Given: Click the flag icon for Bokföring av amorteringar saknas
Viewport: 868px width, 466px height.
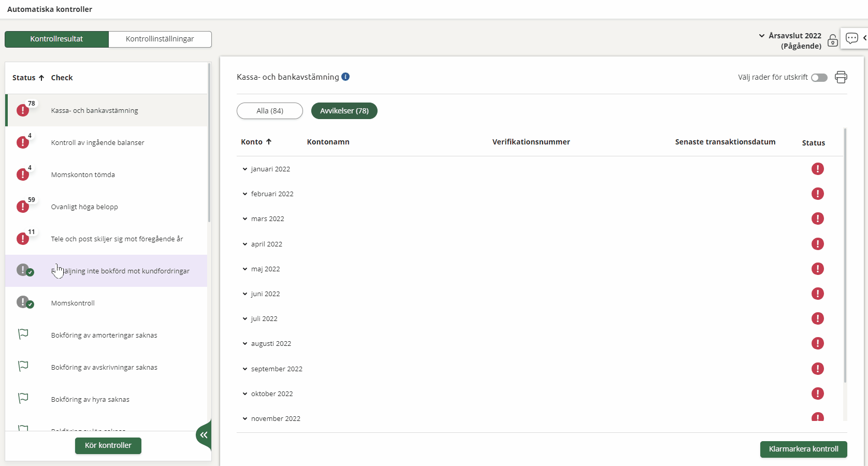Looking at the screenshot, I should [23, 334].
